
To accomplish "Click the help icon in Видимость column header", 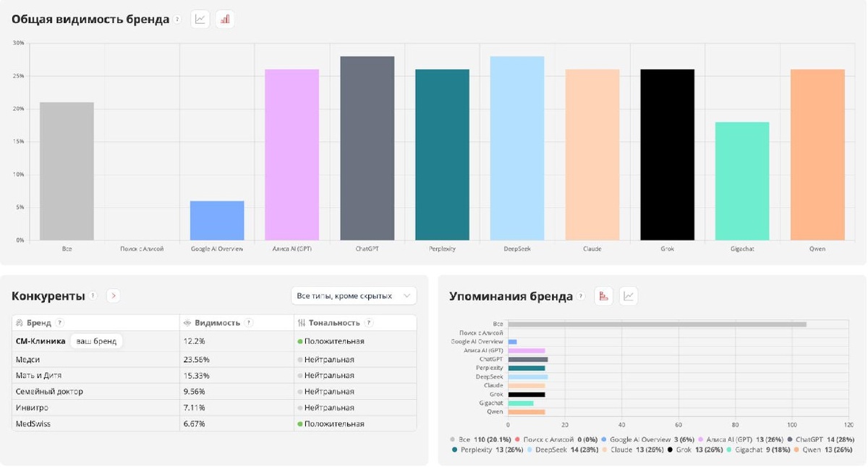I will click(249, 323).
